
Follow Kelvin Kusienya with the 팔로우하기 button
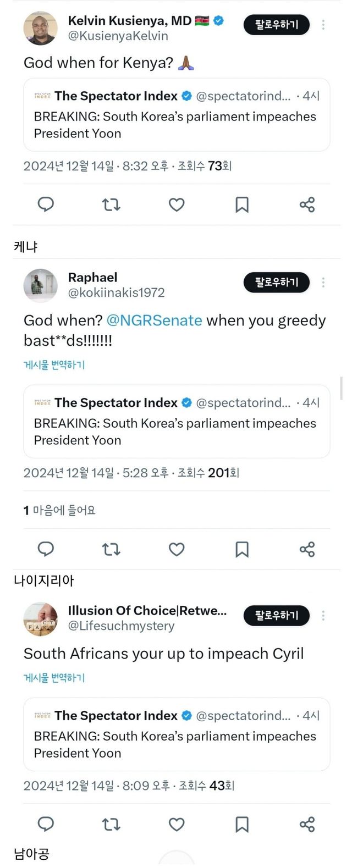pos(276,25)
